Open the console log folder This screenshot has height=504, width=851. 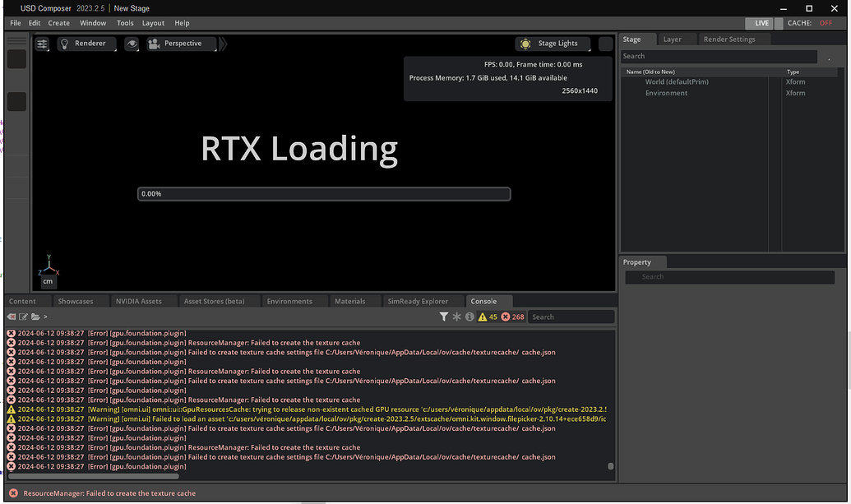pyautogui.click(x=35, y=317)
